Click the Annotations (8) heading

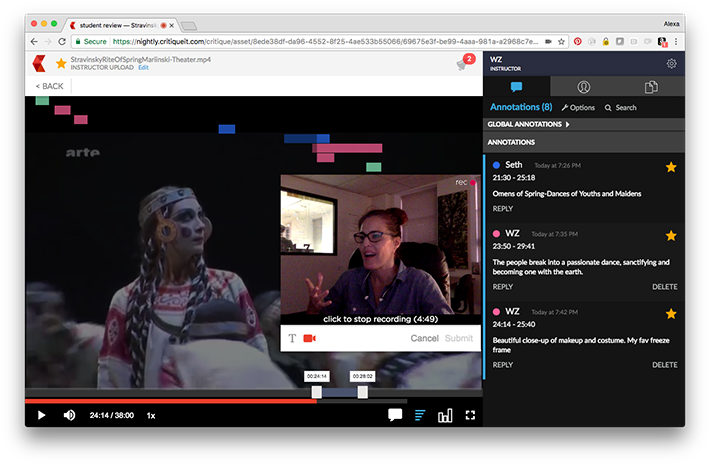(521, 107)
